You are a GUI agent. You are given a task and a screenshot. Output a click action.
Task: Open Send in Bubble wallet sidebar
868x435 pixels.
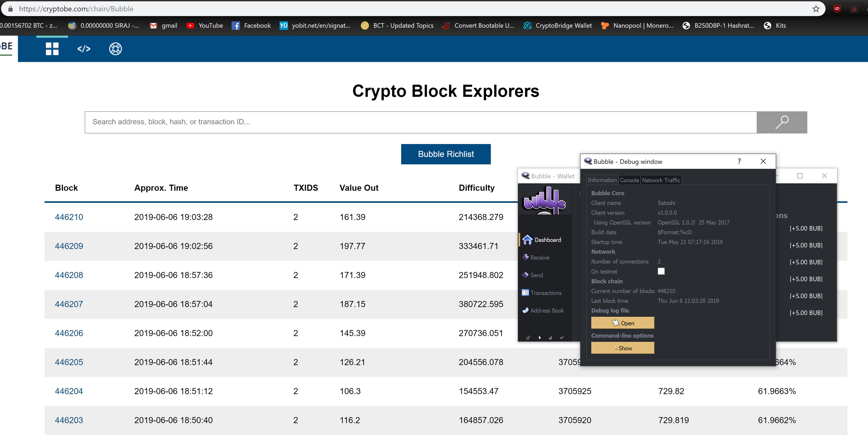coord(533,275)
